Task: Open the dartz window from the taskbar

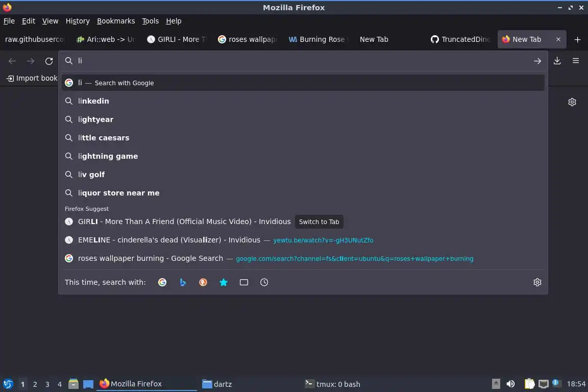Action: click(x=249, y=384)
